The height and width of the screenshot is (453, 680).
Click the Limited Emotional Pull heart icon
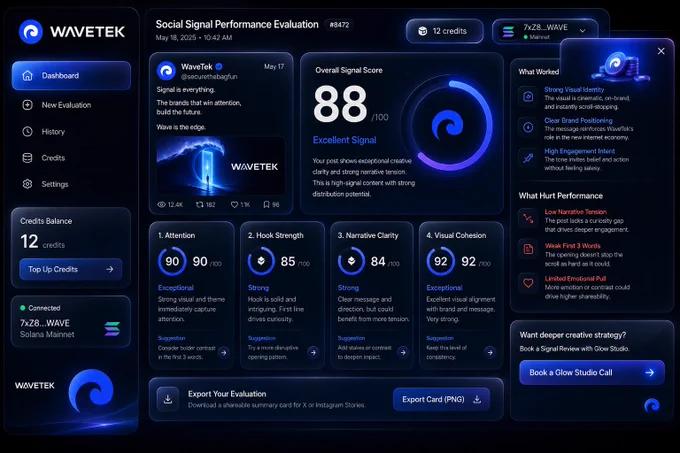pos(528,283)
